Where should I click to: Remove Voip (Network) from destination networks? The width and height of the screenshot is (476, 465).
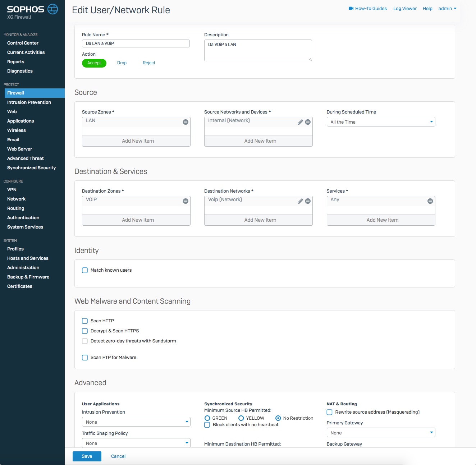point(308,201)
